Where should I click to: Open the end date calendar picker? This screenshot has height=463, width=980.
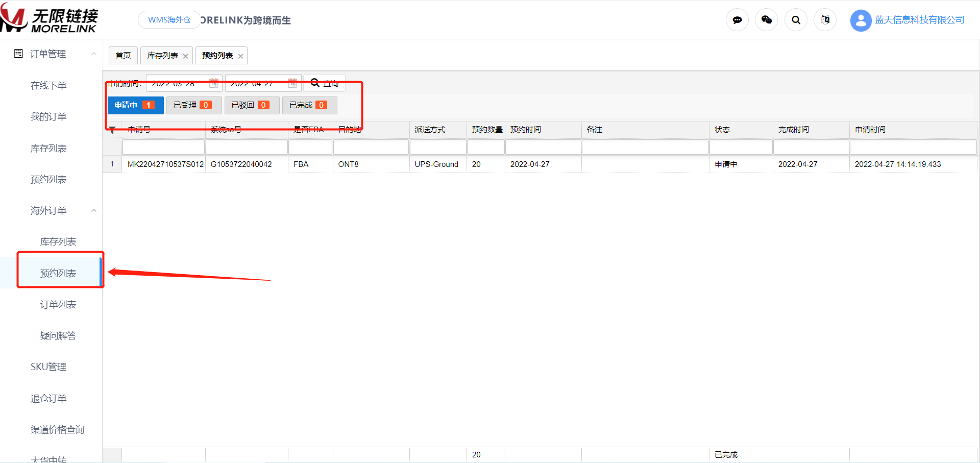click(x=292, y=83)
